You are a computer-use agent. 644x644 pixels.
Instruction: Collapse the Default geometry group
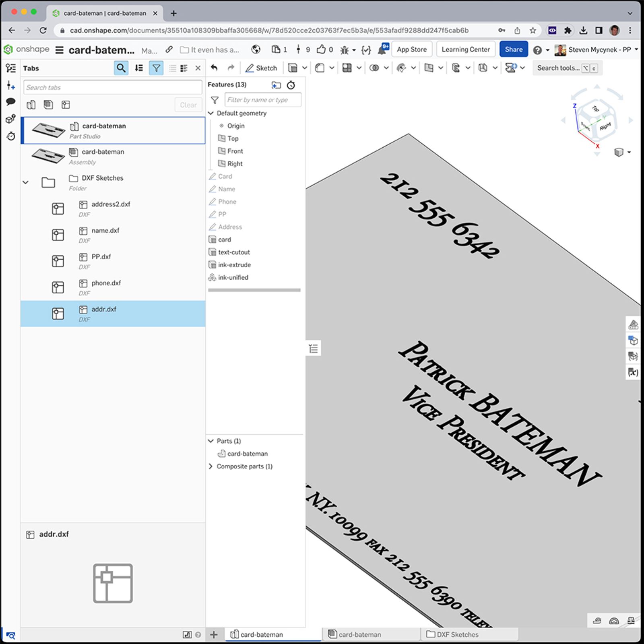(211, 113)
